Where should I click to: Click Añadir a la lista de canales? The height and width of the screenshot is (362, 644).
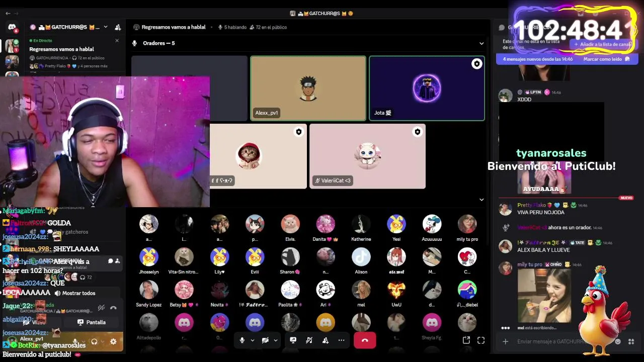(x=603, y=44)
